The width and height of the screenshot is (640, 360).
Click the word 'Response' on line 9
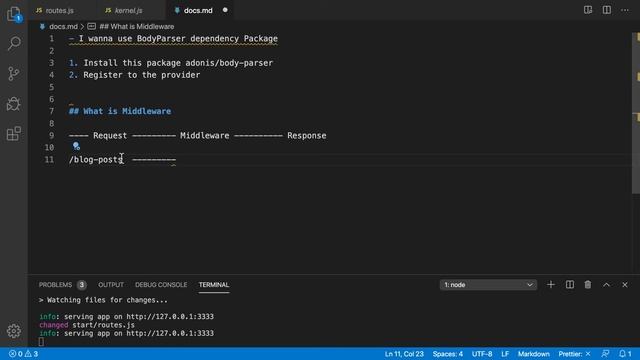click(307, 136)
